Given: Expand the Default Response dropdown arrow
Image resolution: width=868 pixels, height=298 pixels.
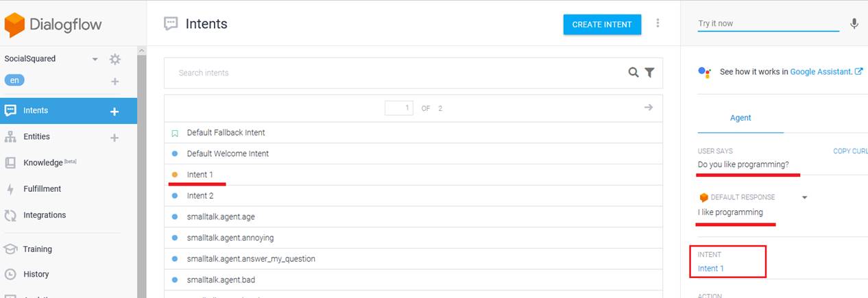Looking at the screenshot, I should [805, 198].
